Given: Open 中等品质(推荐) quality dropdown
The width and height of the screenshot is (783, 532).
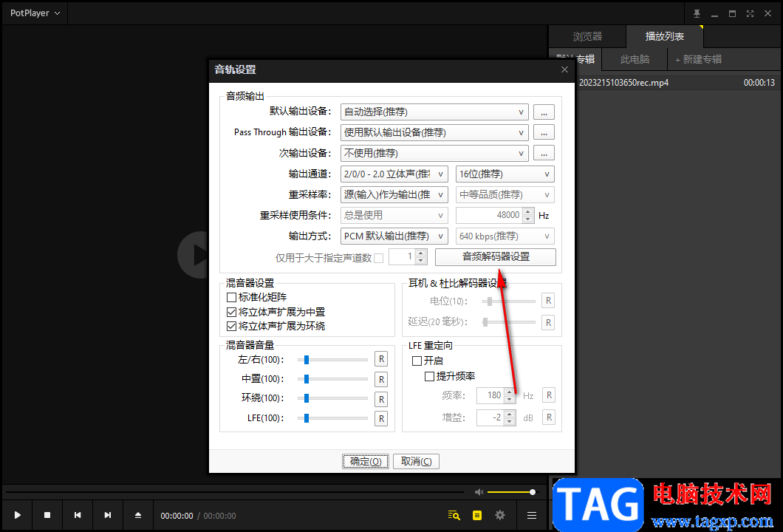Looking at the screenshot, I should click(x=505, y=194).
